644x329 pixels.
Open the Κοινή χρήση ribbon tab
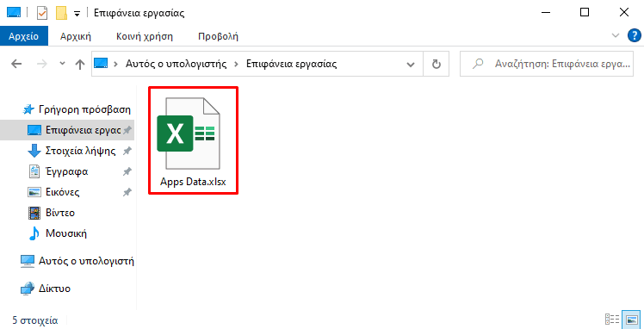click(145, 36)
